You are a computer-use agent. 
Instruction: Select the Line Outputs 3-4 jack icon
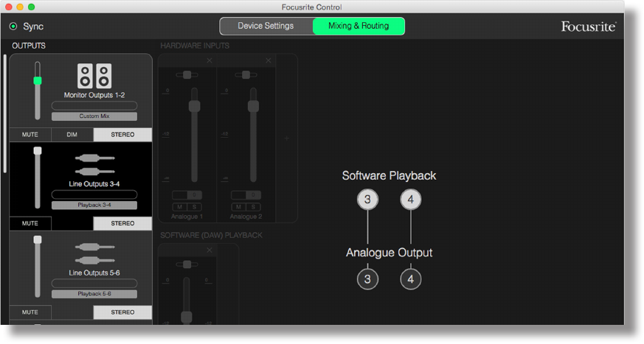click(x=95, y=165)
